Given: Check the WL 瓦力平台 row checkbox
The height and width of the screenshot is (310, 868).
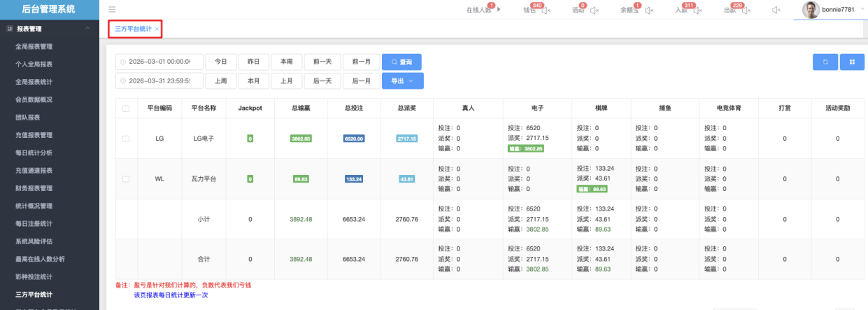Looking at the screenshot, I should pyautogui.click(x=126, y=179).
